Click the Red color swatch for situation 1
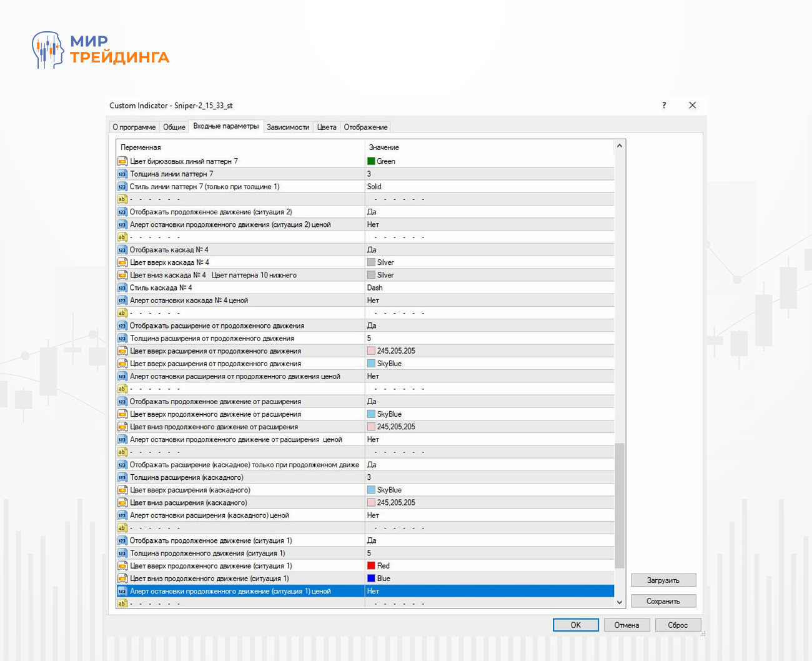Viewport: 812px width, 661px height. point(371,566)
